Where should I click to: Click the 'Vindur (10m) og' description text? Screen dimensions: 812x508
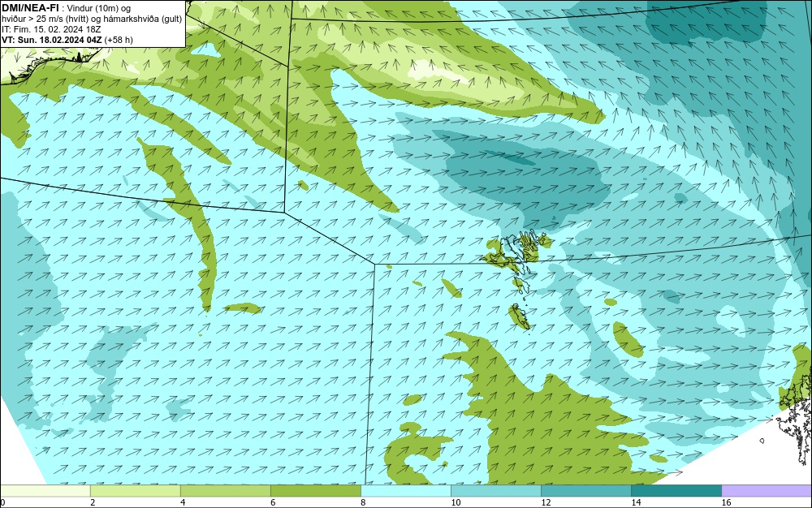[99, 8]
